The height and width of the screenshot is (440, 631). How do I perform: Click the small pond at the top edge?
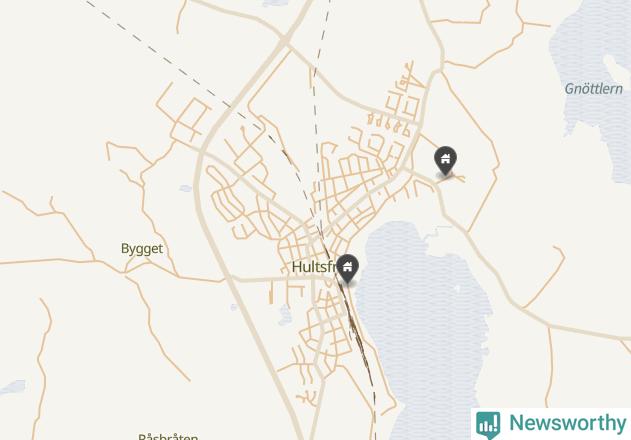pos(275,3)
